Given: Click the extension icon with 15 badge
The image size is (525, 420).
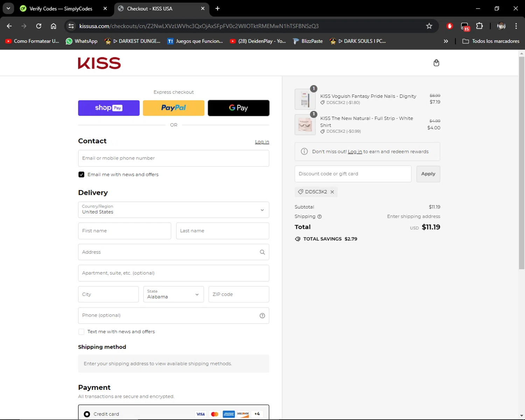Looking at the screenshot, I should click(465, 26).
